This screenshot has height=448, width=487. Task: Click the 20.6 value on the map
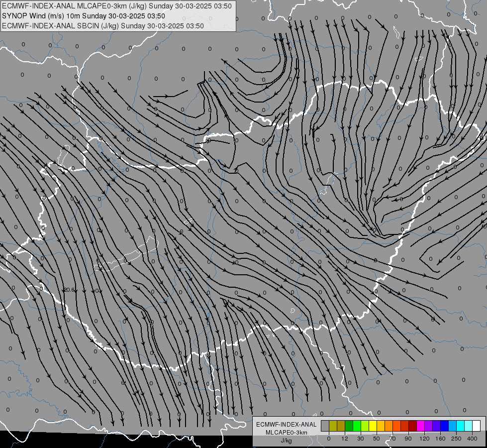(x=69, y=290)
